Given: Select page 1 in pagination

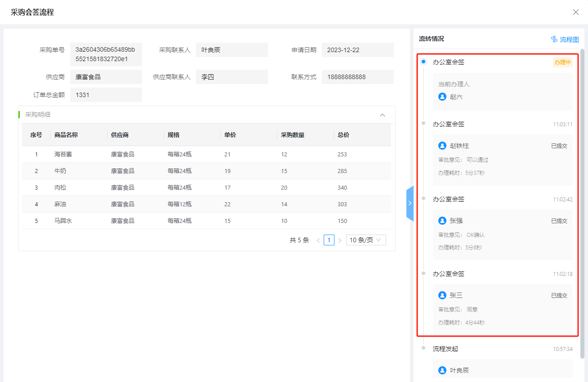Looking at the screenshot, I should point(329,240).
